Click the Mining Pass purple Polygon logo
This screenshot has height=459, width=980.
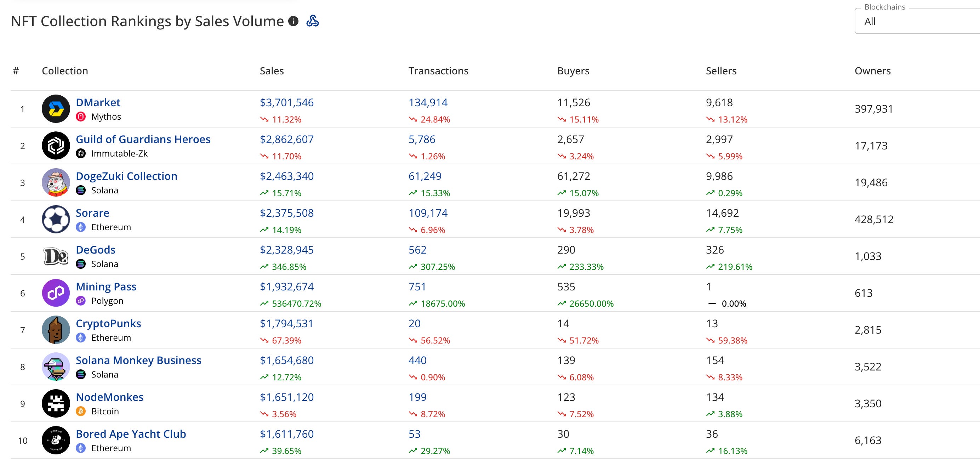(x=56, y=293)
